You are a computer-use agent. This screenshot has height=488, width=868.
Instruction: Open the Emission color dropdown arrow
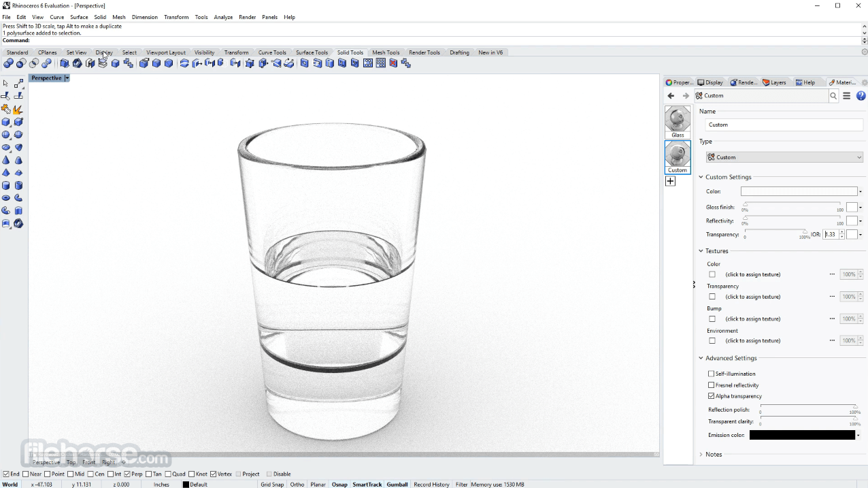858,435
